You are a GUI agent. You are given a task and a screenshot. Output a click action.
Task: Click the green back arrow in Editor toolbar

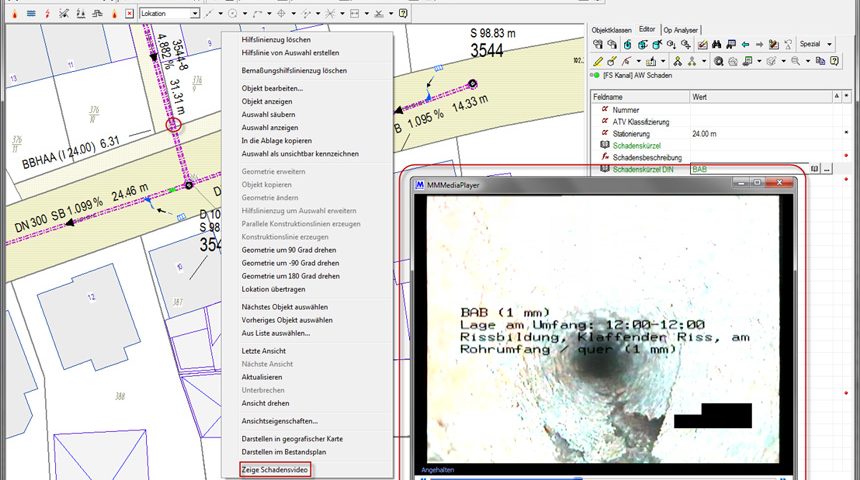coord(745,45)
